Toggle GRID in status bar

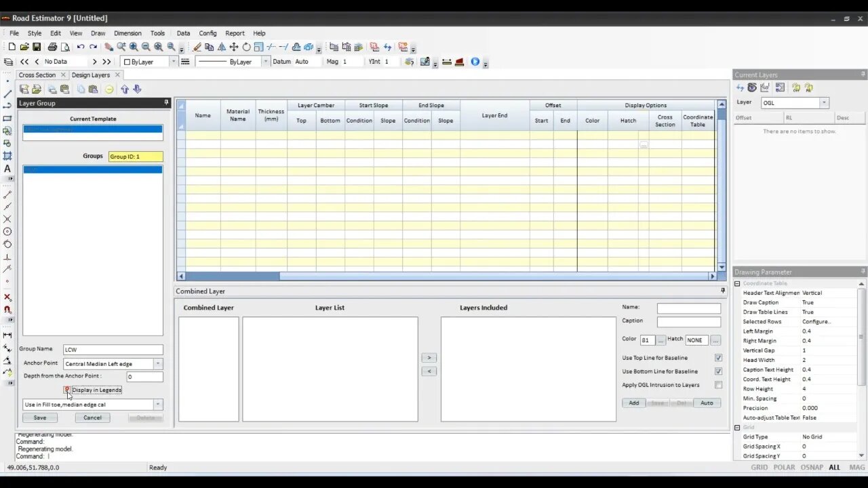click(x=759, y=467)
